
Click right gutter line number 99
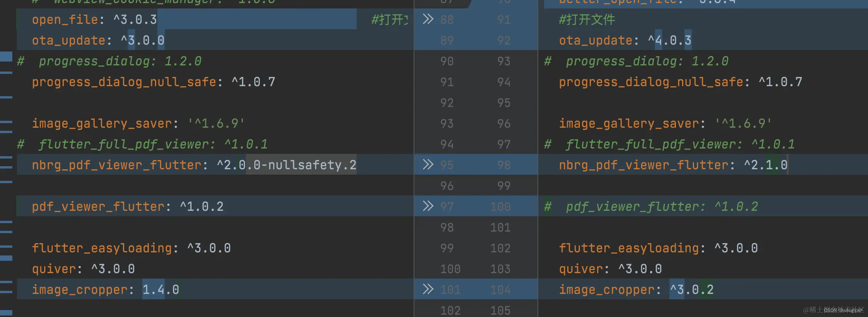(x=504, y=186)
